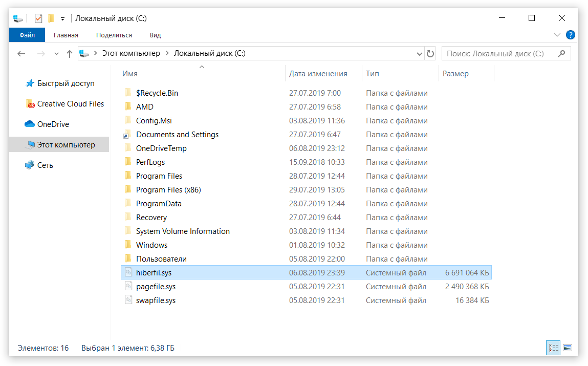Select the Creative Cloud Files icon
The width and height of the screenshot is (588, 366).
pos(31,104)
